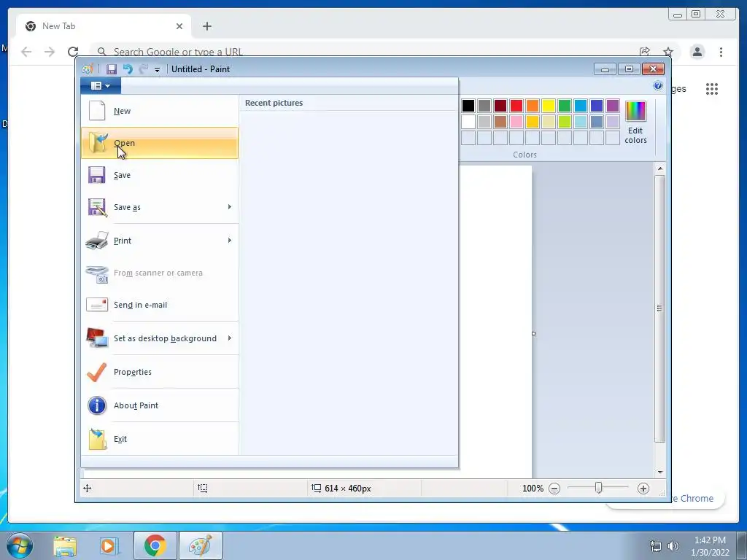Select the green color swatch
Viewport: 747px width, 560px height.
pos(565,106)
